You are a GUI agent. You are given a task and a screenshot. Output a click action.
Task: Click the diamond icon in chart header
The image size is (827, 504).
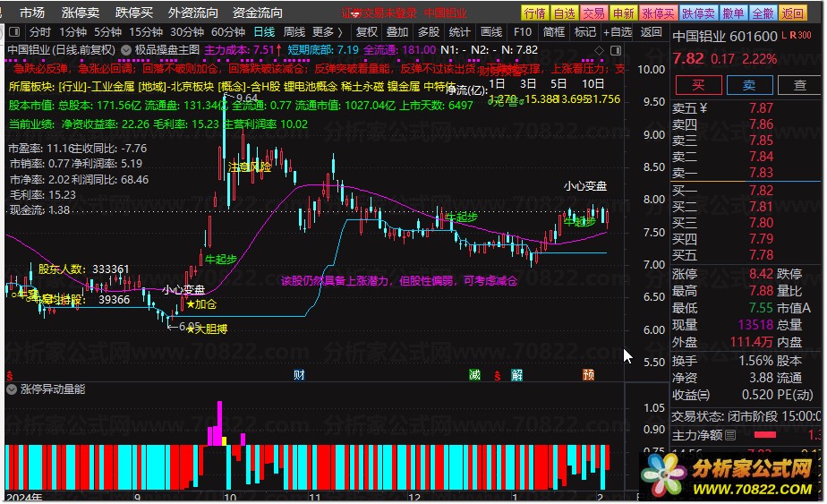tap(599, 51)
